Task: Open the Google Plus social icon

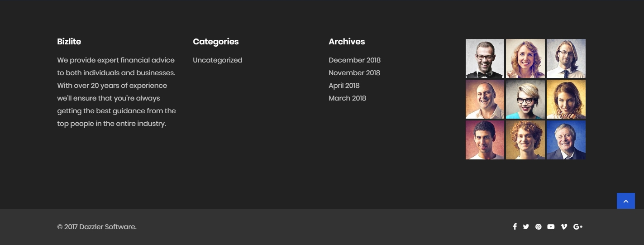Action: [x=578, y=227]
